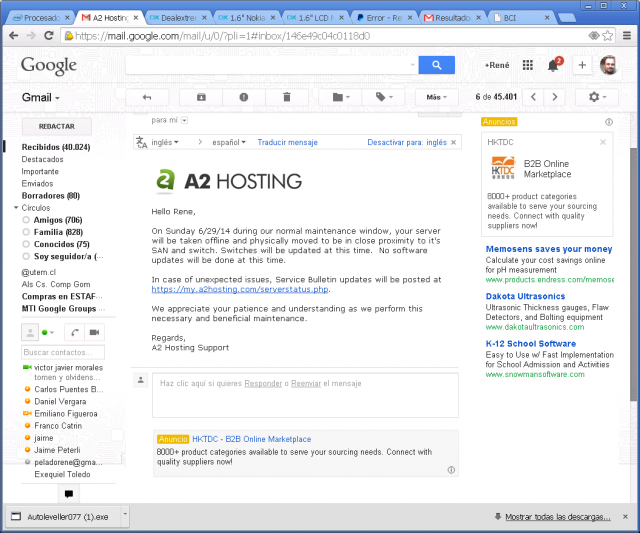640x533 pixels.
Task: Open the Gmail product dropdown
Action: (41, 98)
